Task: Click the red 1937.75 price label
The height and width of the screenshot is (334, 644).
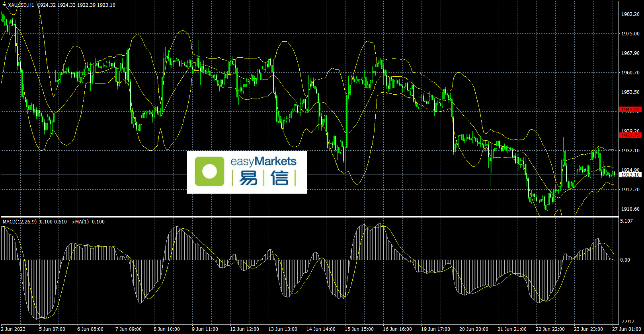Action: click(x=631, y=135)
